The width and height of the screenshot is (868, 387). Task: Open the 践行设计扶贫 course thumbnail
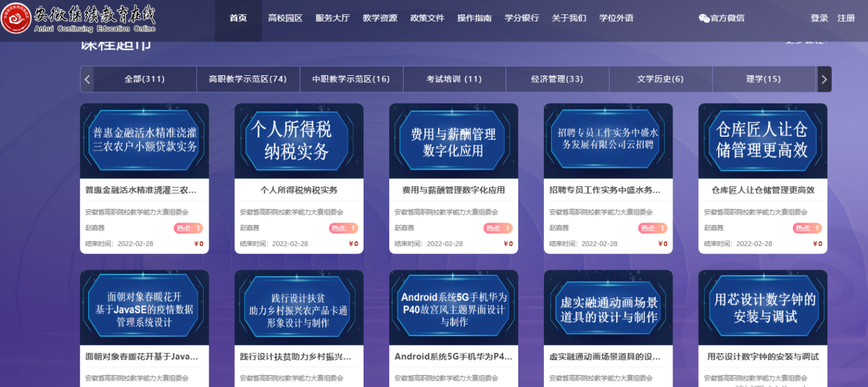point(299,307)
